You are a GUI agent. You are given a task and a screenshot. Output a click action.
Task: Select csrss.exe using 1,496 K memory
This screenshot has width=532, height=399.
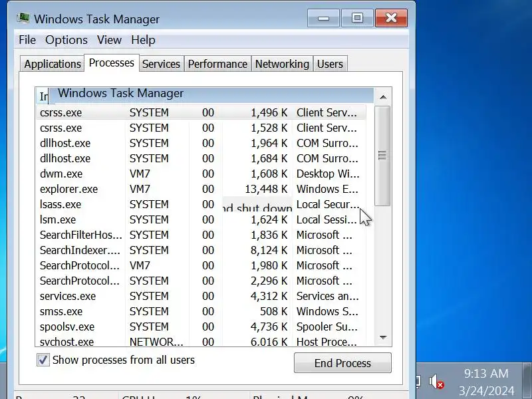tap(201, 112)
